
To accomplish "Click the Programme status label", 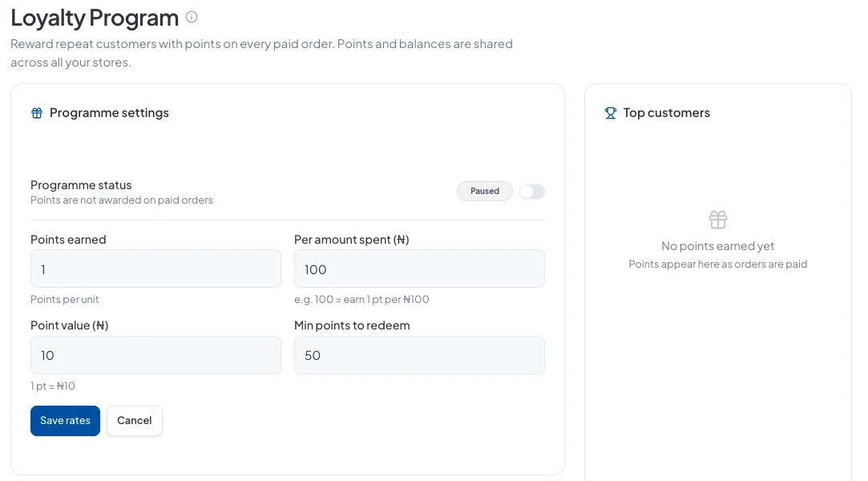I will pos(81,185).
